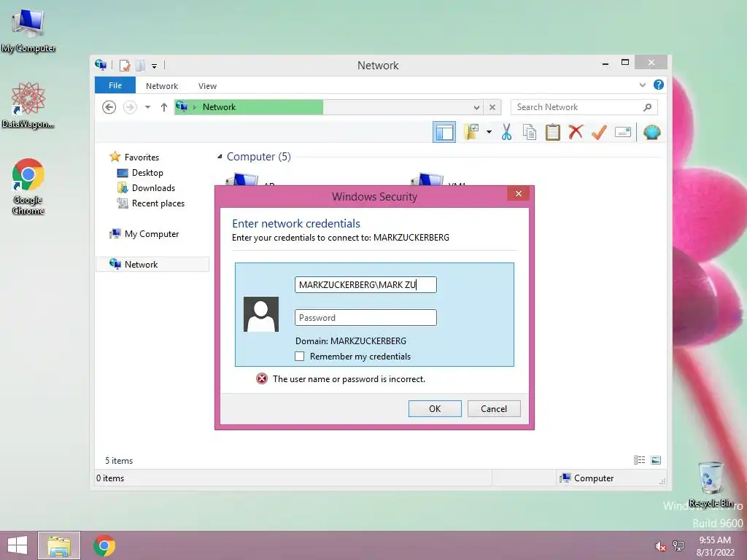Click the Password field
The width and height of the screenshot is (747, 560).
pos(365,318)
